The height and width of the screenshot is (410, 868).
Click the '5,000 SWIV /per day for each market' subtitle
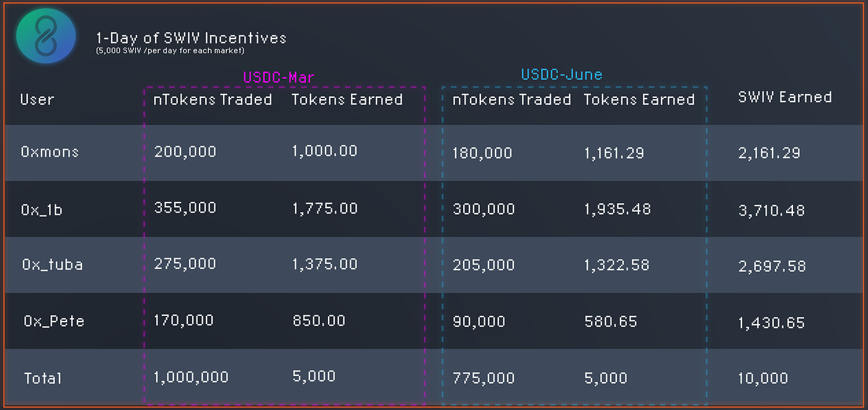(x=170, y=51)
